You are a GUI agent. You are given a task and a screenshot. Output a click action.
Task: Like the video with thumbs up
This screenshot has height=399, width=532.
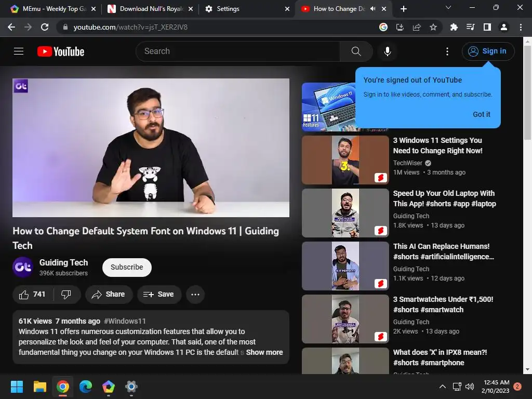pyautogui.click(x=33, y=294)
